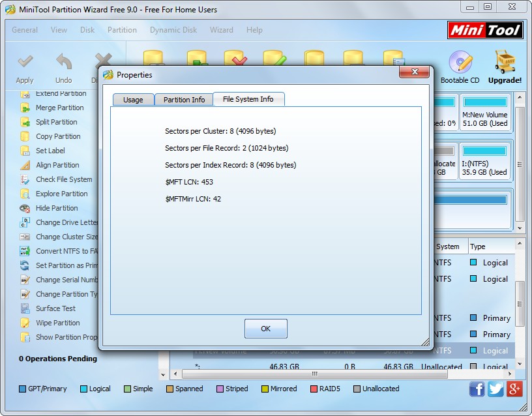Click the Change Cluster Size icon
Image resolution: width=532 pixels, height=416 pixels.
click(x=25, y=237)
